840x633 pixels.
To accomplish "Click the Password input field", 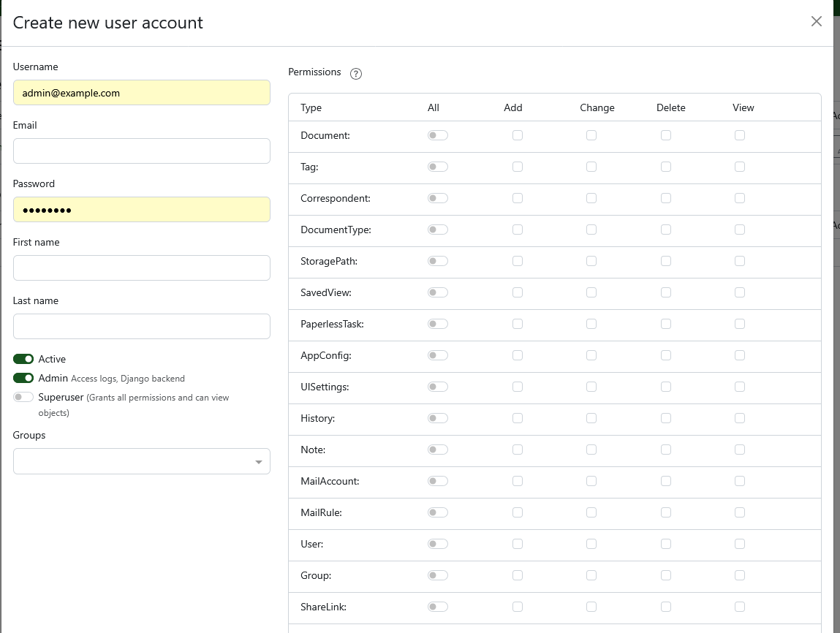I will coord(141,209).
